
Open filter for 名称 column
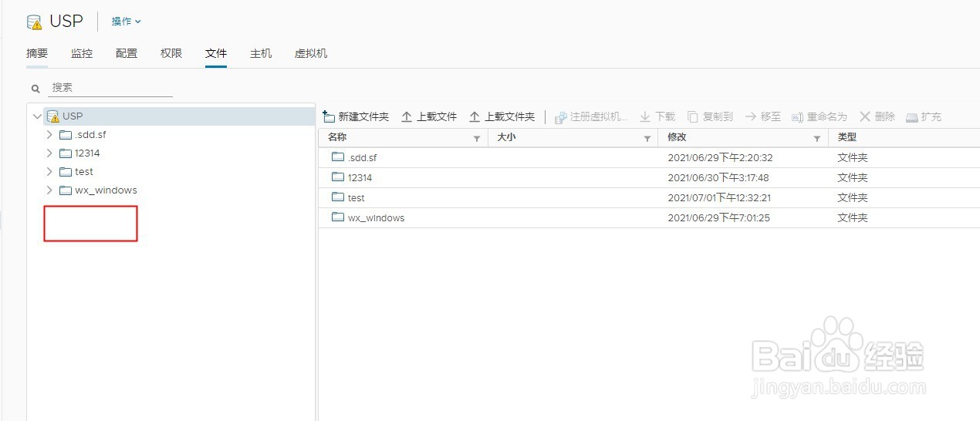click(x=476, y=139)
